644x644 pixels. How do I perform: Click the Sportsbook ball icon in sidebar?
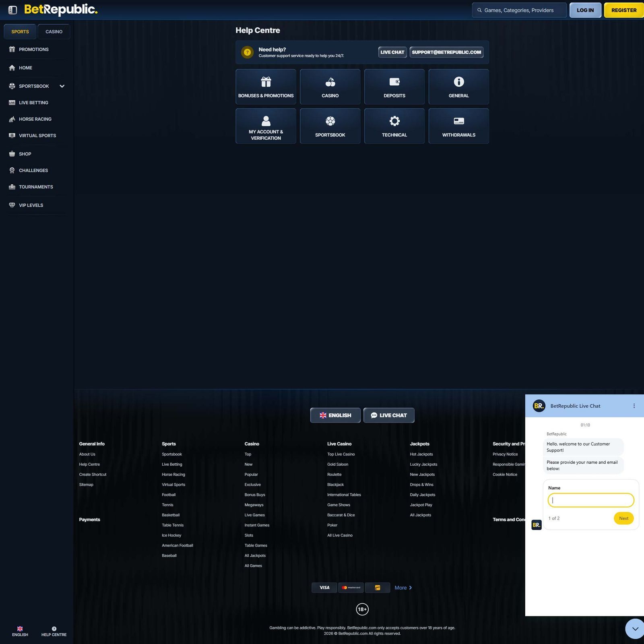(12, 86)
